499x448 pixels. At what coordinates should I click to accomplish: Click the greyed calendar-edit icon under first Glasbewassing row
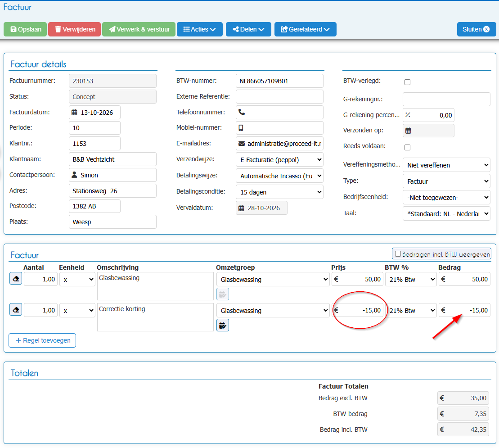223,294
